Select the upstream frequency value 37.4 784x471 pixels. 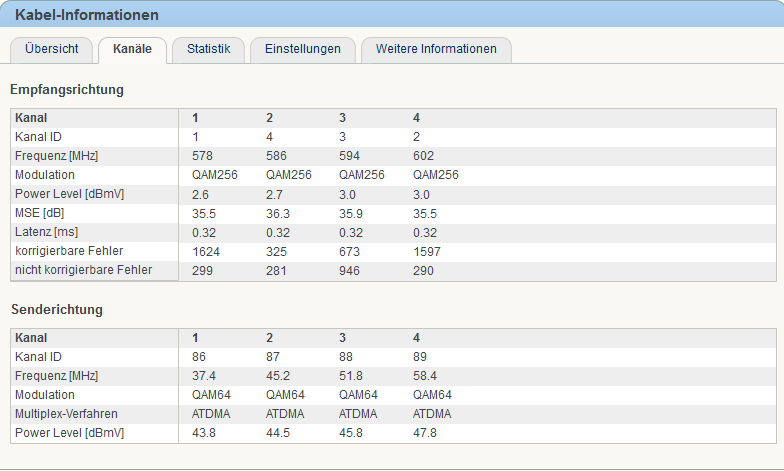[204, 375]
